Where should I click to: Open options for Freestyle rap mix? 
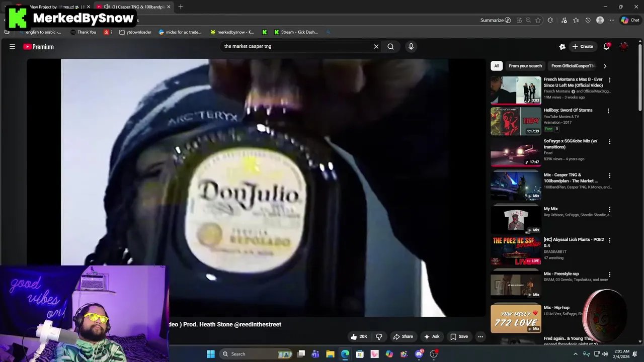609,274
